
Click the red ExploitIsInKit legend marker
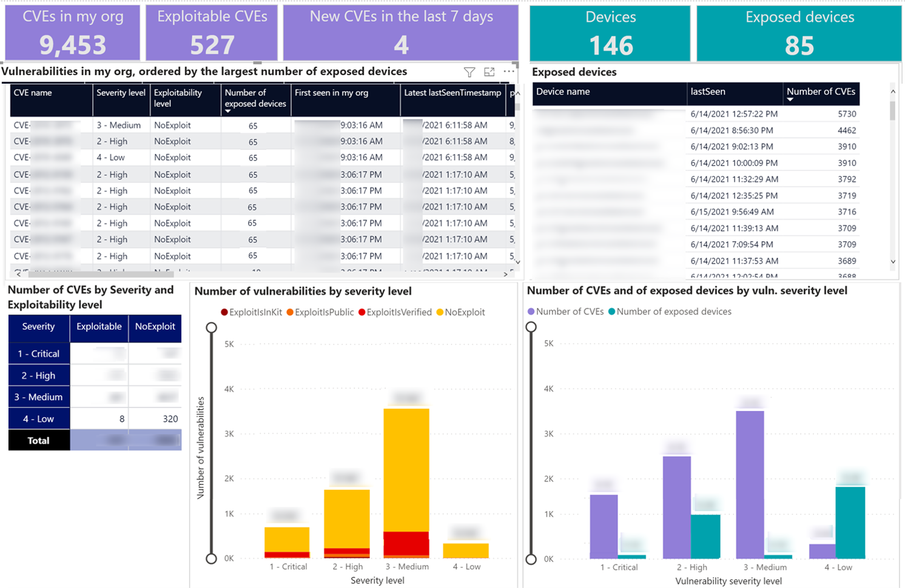(223, 313)
